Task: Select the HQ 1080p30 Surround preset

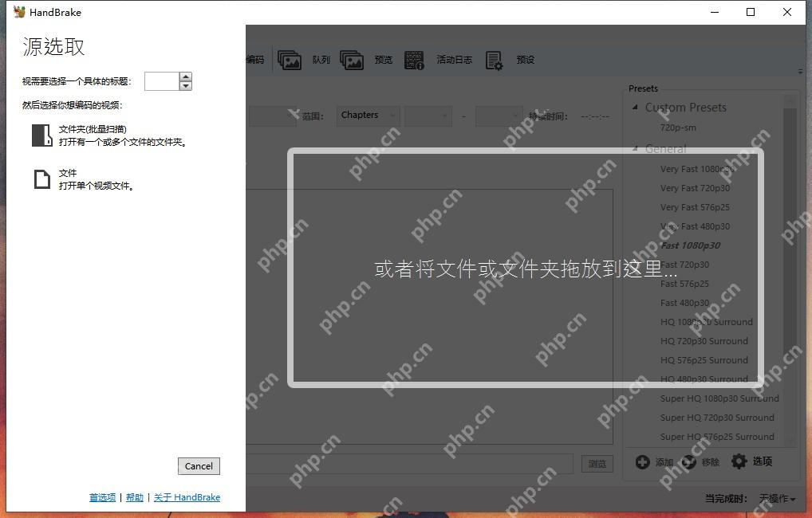Action: pos(707,323)
